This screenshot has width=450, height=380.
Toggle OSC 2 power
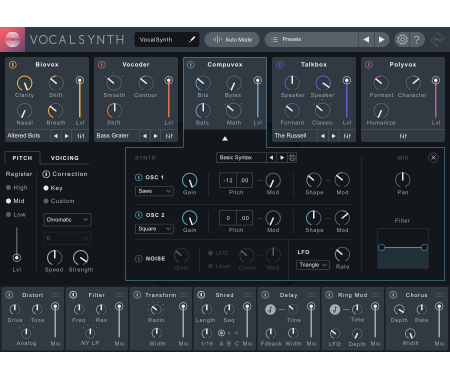tap(139, 215)
